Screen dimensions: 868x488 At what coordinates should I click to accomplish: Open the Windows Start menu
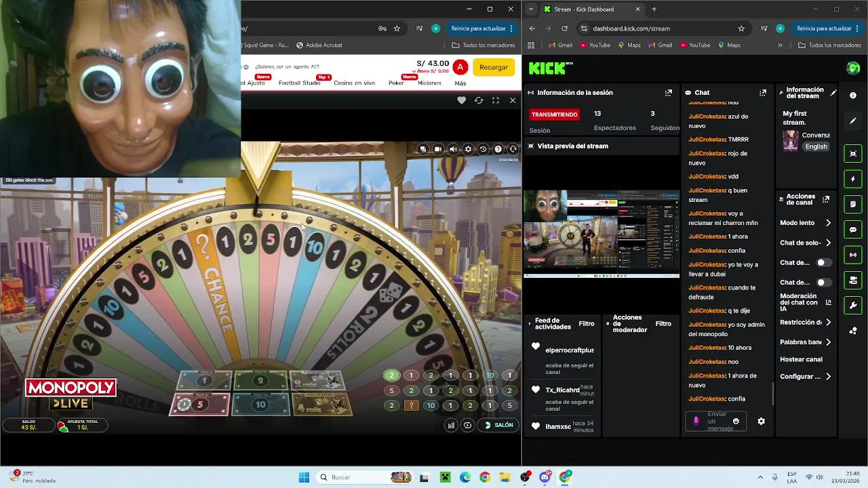[304, 477]
